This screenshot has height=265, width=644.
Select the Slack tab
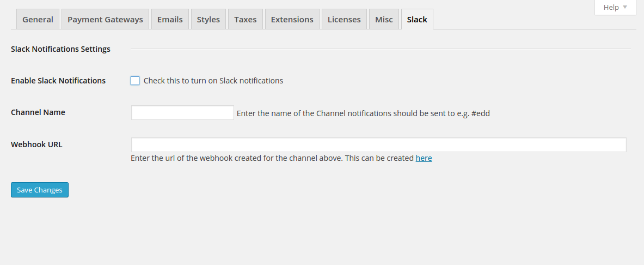[417, 19]
